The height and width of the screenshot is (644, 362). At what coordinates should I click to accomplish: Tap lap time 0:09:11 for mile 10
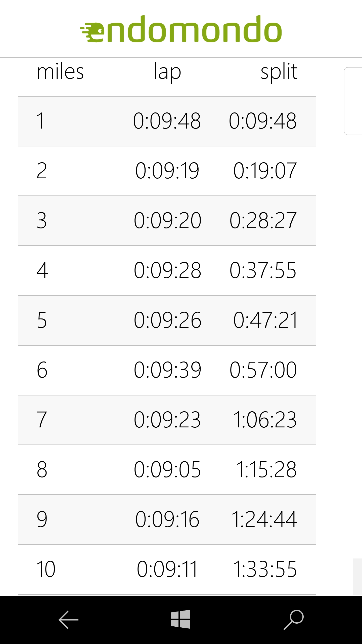(167, 569)
